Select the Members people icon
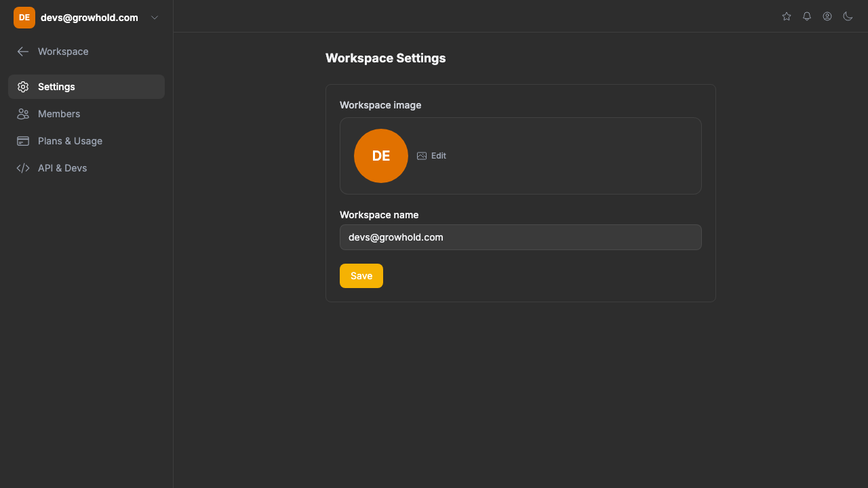868x488 pixels. (23, 114)
